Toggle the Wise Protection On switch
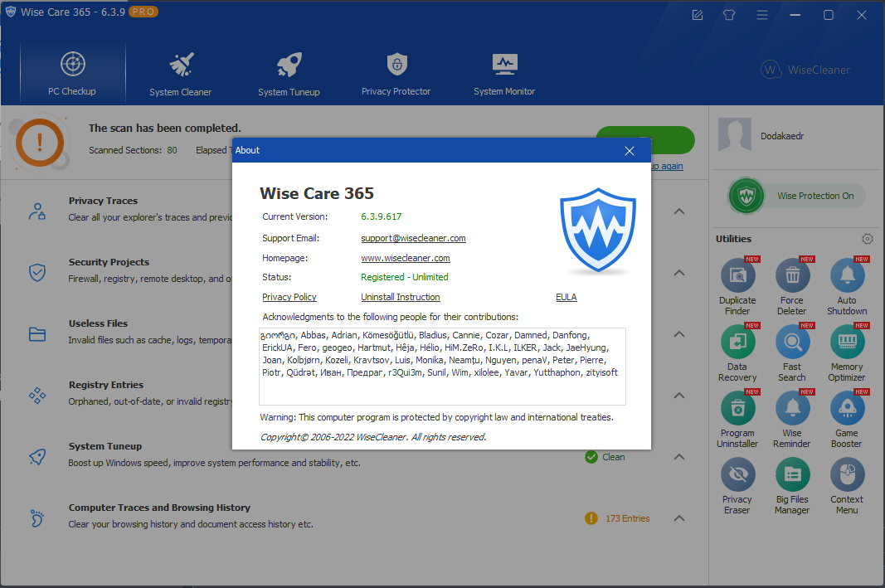 click(796, 196)
